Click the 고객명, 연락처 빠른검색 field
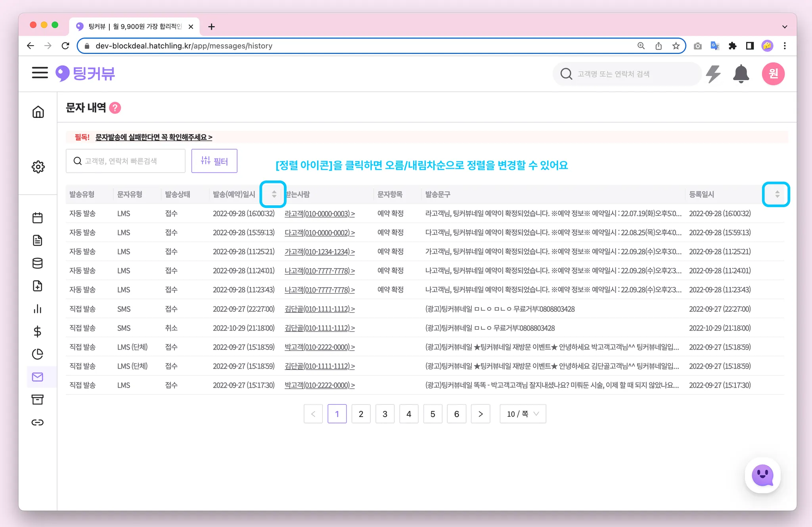Screen dimensions: 812x527 click(126, 161)
